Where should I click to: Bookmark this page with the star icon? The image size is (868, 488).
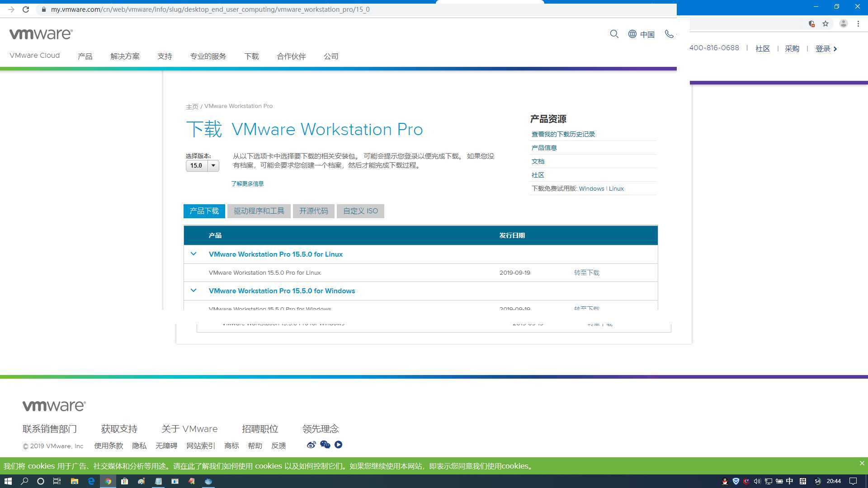click(826, 23)
